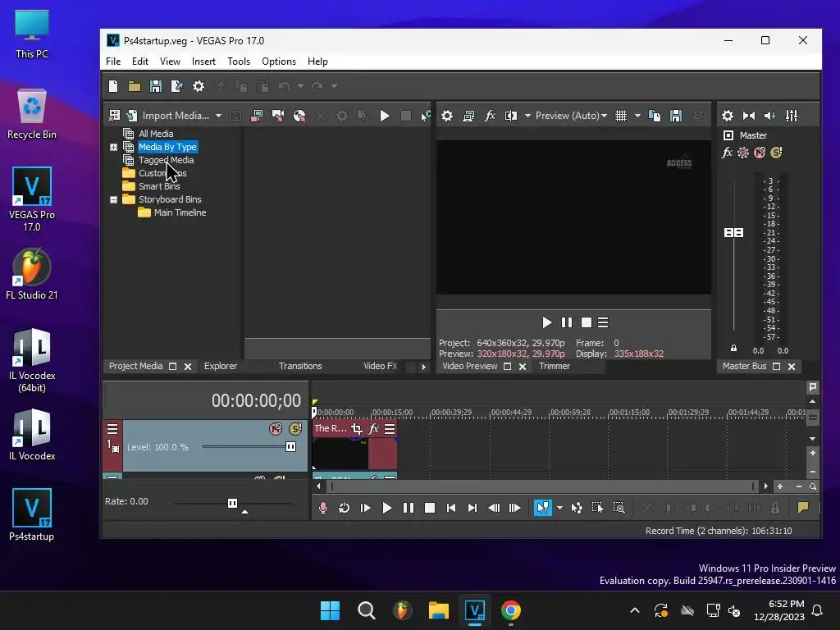The height and width of the screenshot is (630, 840).
Task: Open Video Preview transport hamburger menu
Action: [603, 322]
